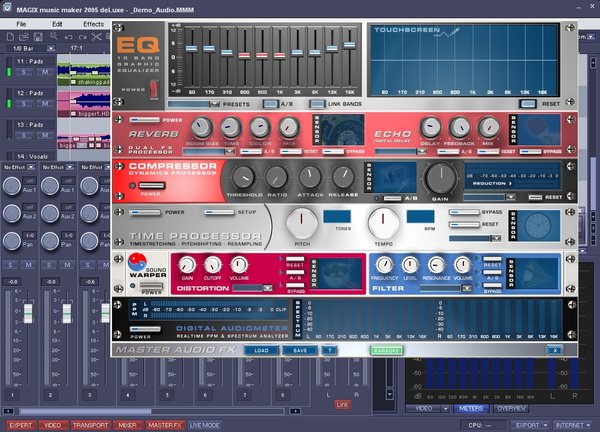
Task: Click the Redo arrow toolbar icon
Action: 82,37
